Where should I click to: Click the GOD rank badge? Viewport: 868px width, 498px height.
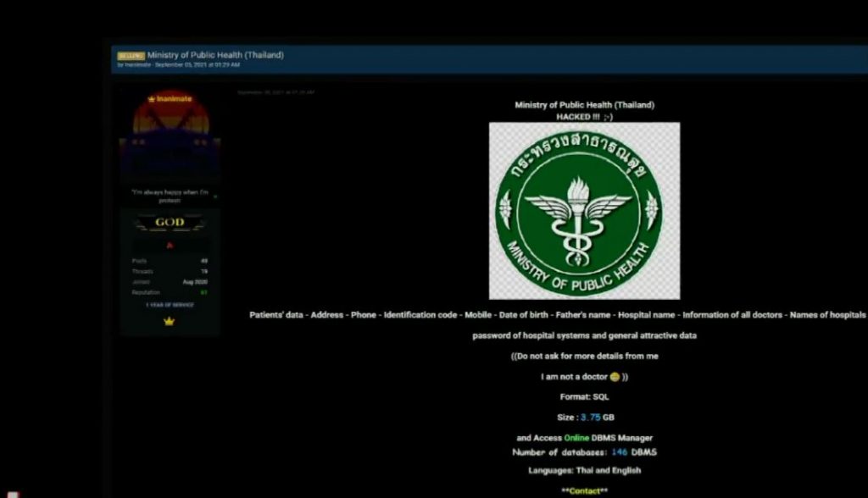tap(170, 223)
